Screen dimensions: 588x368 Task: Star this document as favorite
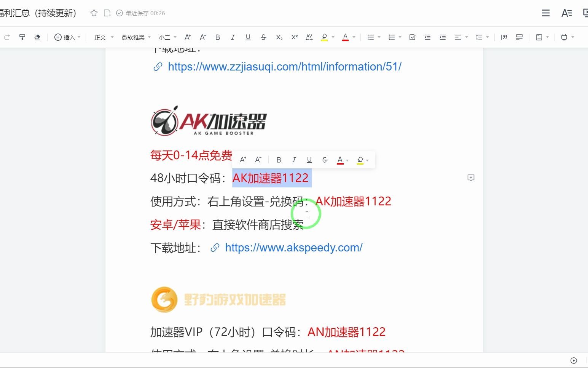(94, 13)
